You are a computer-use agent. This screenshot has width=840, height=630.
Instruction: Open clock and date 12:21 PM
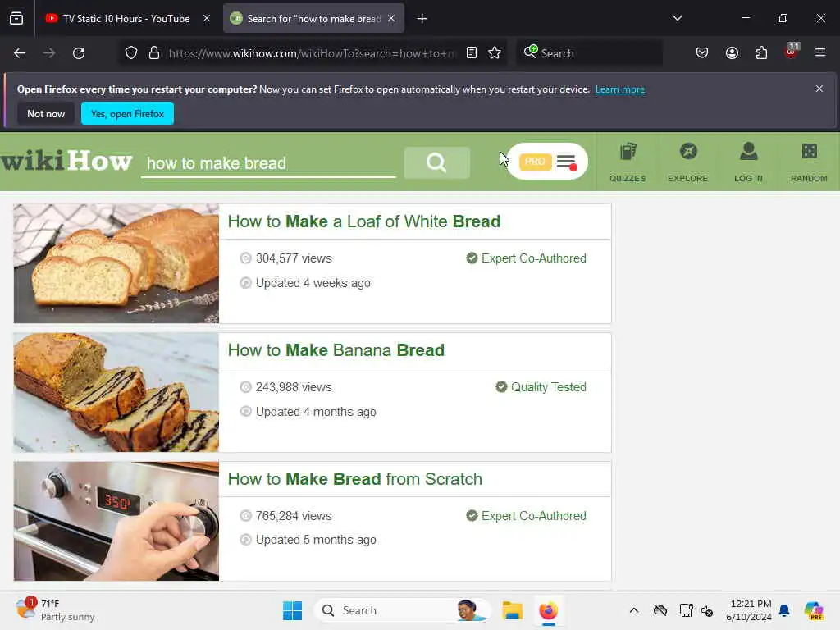(748, 610)
